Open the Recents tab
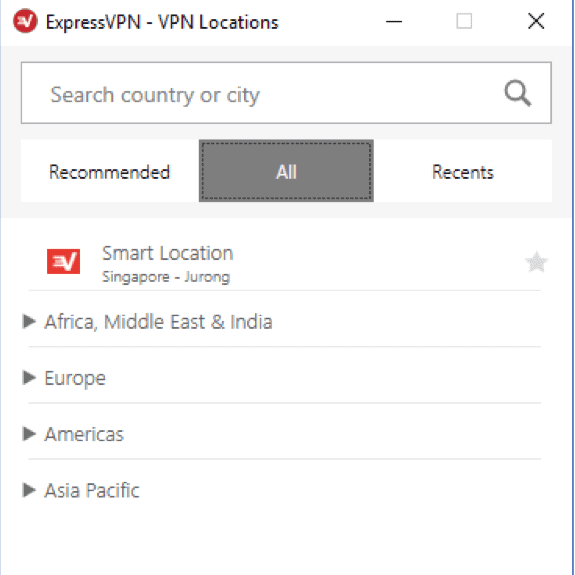This screenshot has width=575, height=575. [463, 171]
